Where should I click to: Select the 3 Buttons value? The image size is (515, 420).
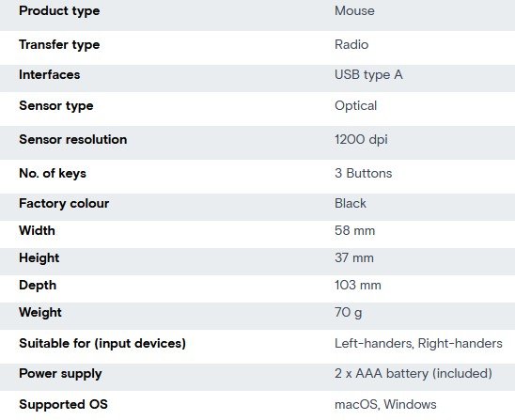[x=364, y=174]
